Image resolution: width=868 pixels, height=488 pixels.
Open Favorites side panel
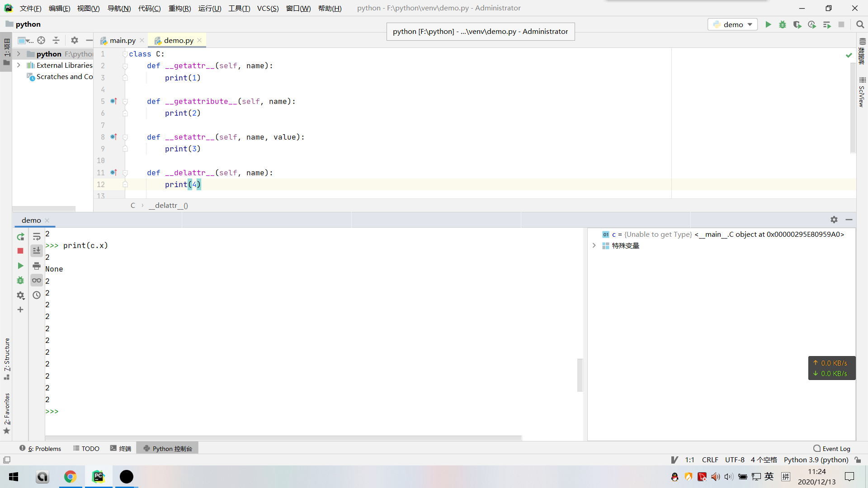(6, 413)
